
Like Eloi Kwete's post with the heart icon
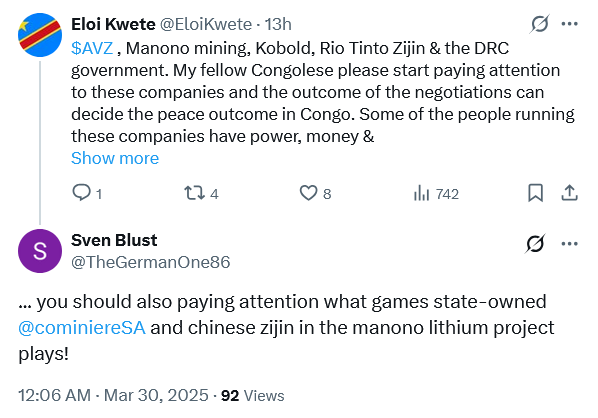click(x=308, y=193)
